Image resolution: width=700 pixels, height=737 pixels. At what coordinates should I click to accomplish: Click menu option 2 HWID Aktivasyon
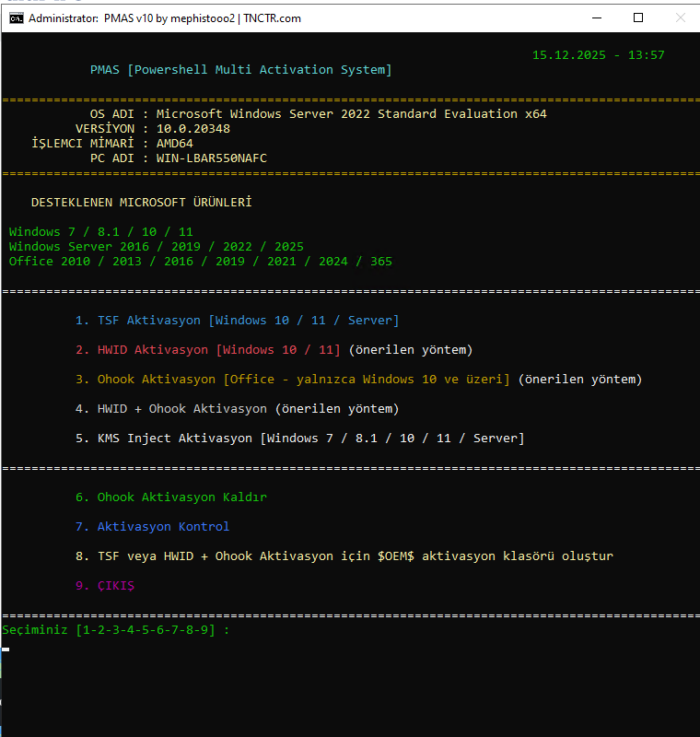coord(274,350)
